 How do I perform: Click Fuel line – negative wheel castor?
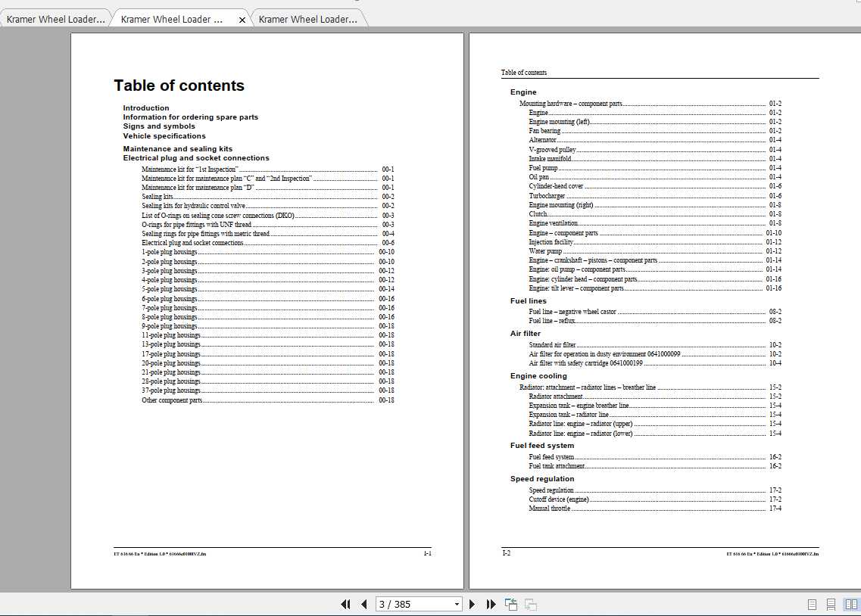(x=655, y=312)
